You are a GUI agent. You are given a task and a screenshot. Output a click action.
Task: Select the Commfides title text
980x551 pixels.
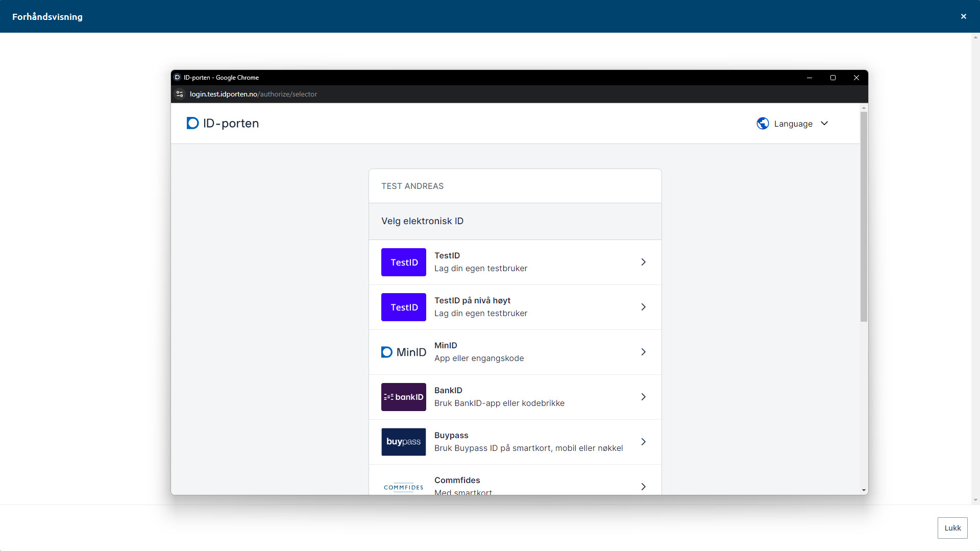pyautogui.click(x=457, y=480)
